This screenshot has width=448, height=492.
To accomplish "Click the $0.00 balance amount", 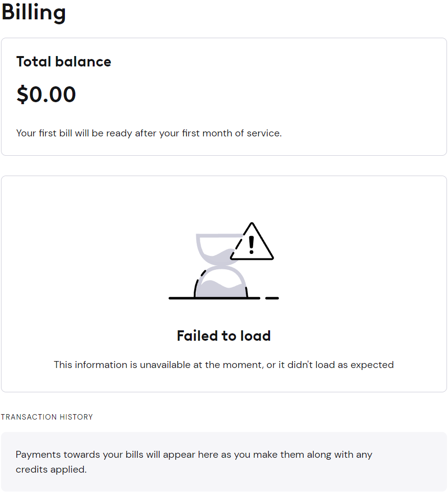I will click(x=46, y=94).
